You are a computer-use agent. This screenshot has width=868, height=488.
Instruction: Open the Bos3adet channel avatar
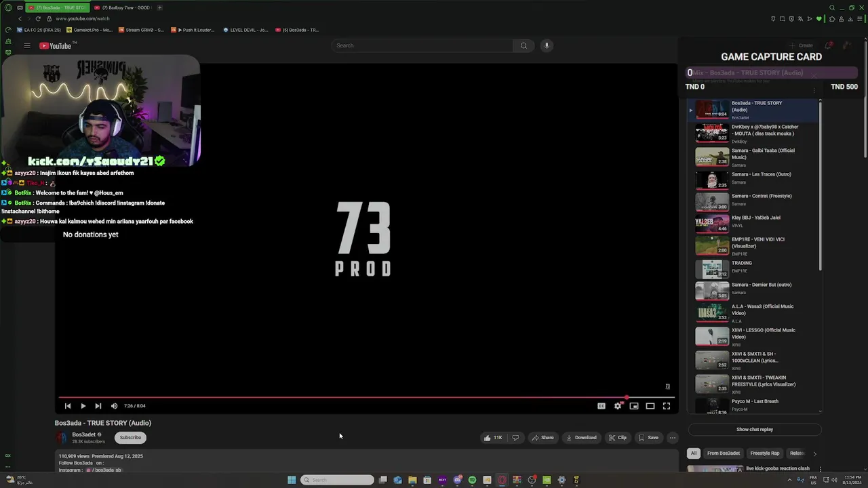pos(62,438)
